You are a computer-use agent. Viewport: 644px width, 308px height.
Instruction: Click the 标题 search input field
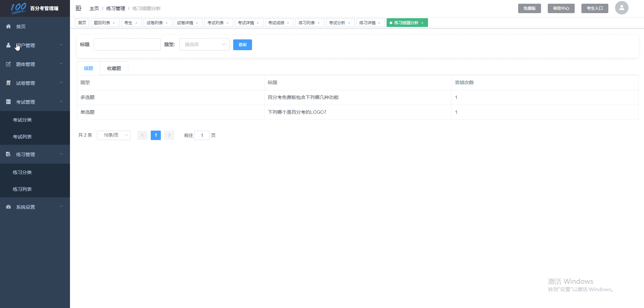click(x=127, y=44)
